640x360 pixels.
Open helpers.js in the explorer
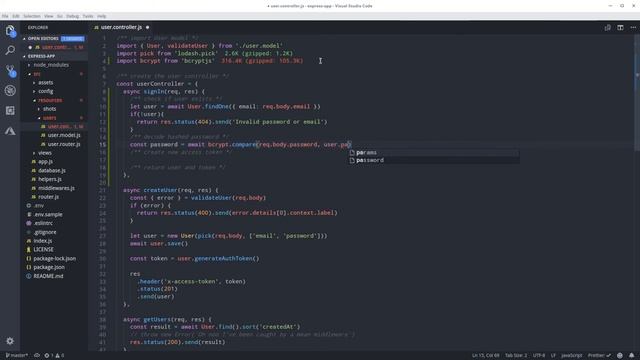pos(49,180)
